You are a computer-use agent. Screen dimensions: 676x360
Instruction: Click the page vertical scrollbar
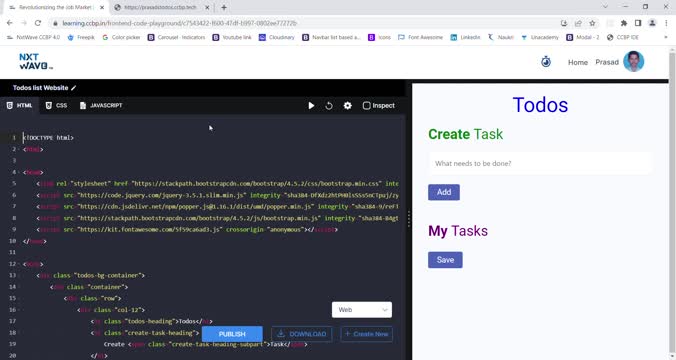[672, 203]
